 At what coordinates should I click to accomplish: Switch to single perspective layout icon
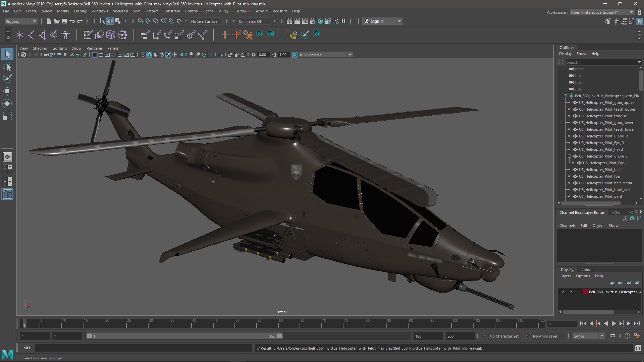pos(7,157)
